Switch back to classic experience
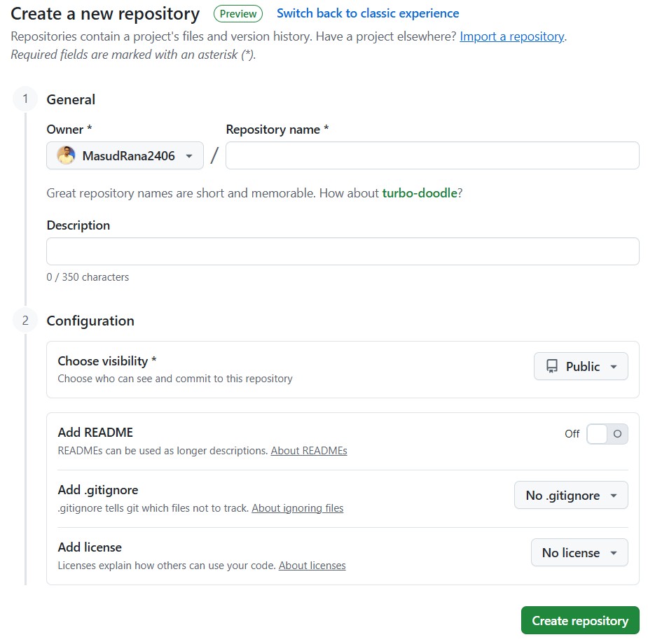The width and height of the screenshot is (648, 644). tap(368, 13)
